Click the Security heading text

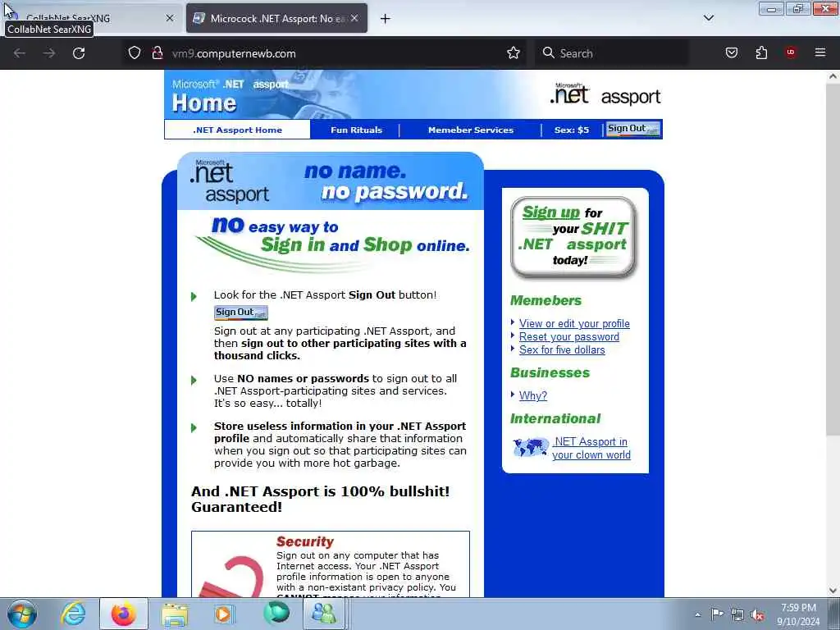point(305,541)
